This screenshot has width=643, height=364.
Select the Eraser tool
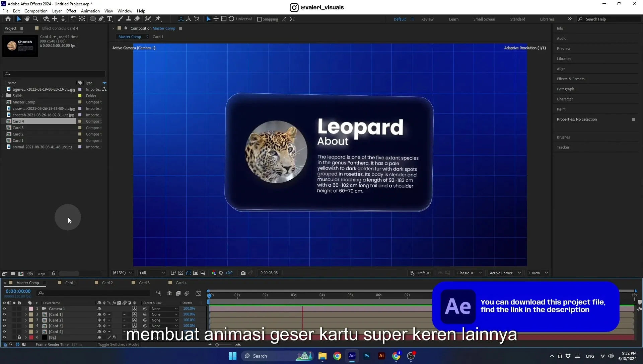137,19
